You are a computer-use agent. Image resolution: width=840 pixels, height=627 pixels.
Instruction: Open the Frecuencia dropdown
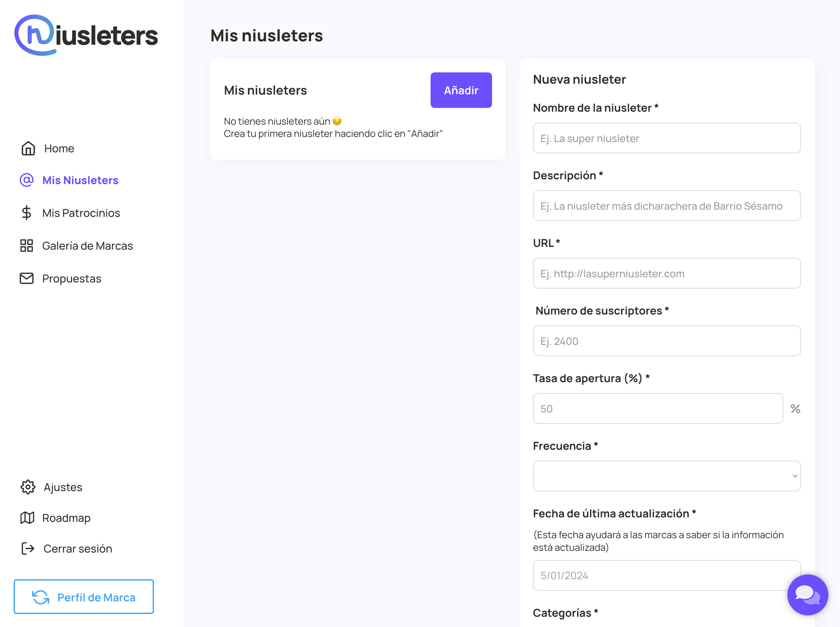[667, 476]
